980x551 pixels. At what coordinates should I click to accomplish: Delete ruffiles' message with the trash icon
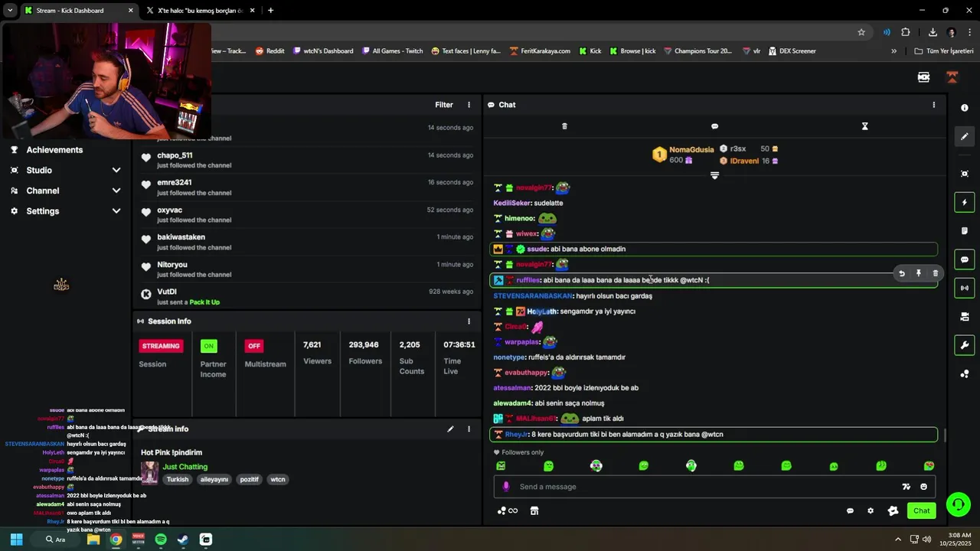tap(935, 273)
